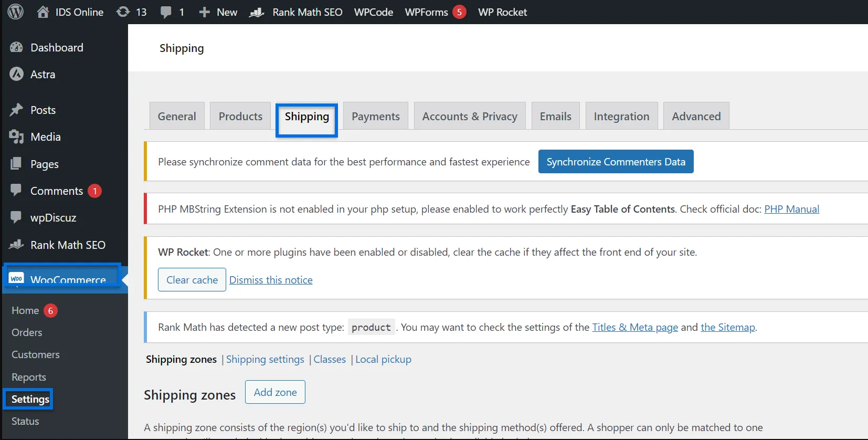Open the shipping Classes sub-link

[330, 359]
